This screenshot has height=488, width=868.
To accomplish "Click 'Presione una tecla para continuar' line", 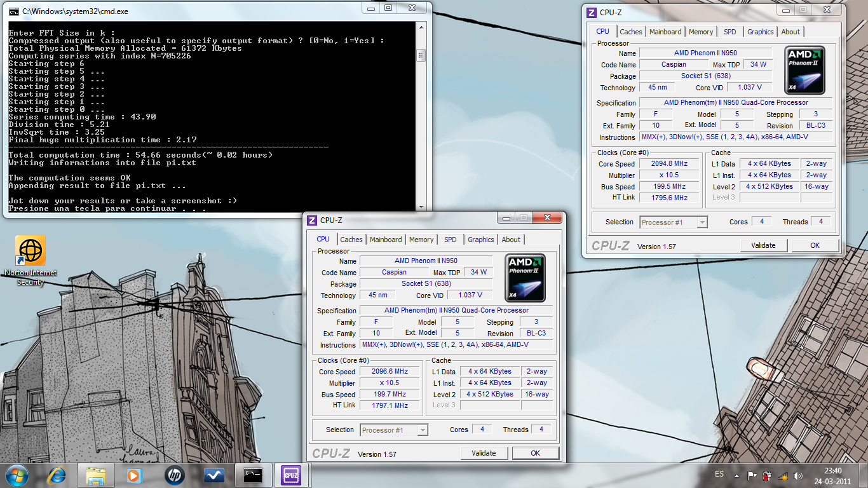I will 107,208.
